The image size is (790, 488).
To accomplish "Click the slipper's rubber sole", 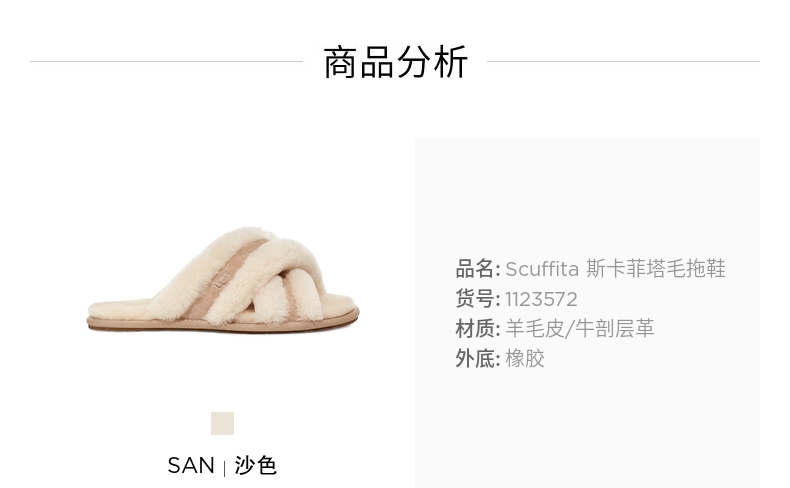I will point(223,324).
